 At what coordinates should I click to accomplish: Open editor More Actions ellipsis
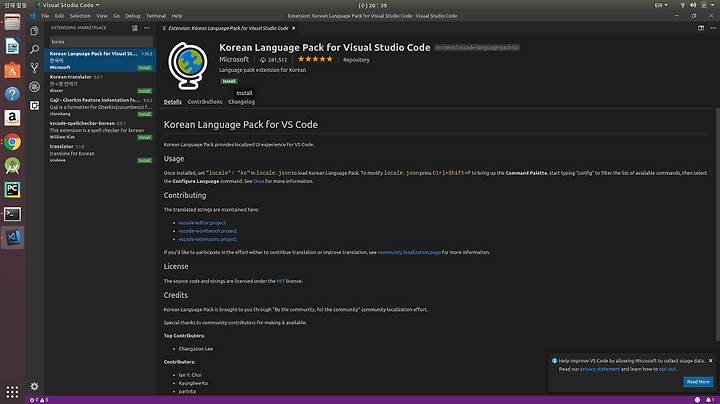[713, 28]
